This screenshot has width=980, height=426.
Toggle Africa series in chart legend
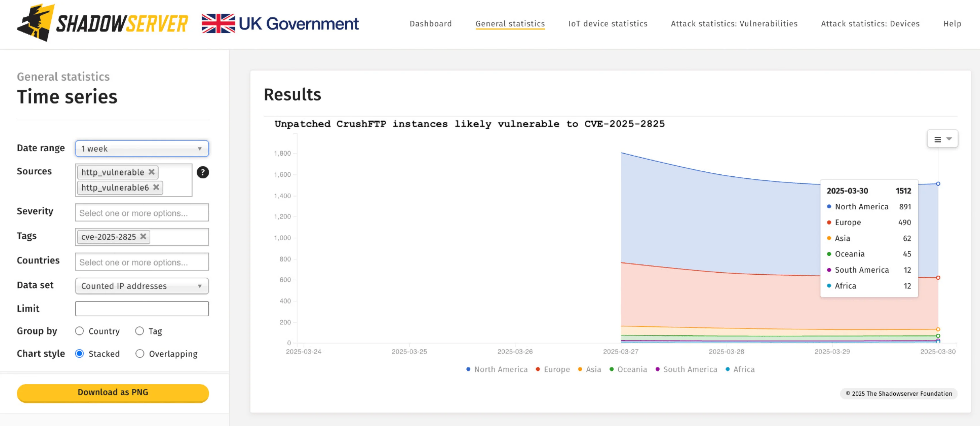(x=740, y=369)
